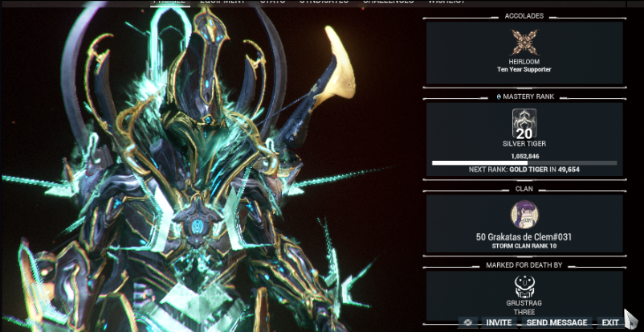Click the Mastery Rank 20 badge
The image size is (644, 332).
pos(524,124)
